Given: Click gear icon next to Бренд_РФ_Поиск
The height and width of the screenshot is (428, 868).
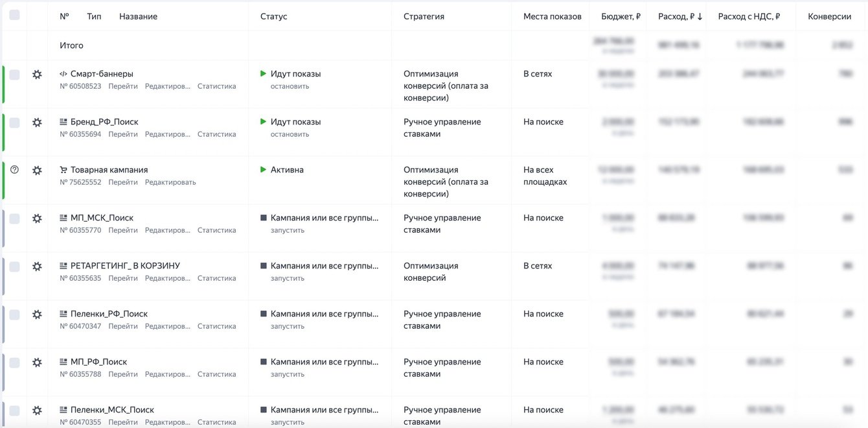Looking at the screenshot, I should click(x=37, y=123).
